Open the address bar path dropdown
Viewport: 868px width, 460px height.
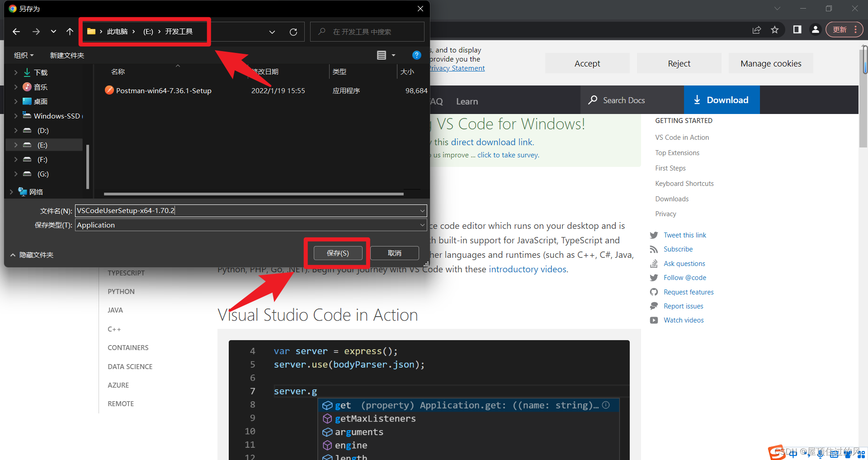[272, 32]
